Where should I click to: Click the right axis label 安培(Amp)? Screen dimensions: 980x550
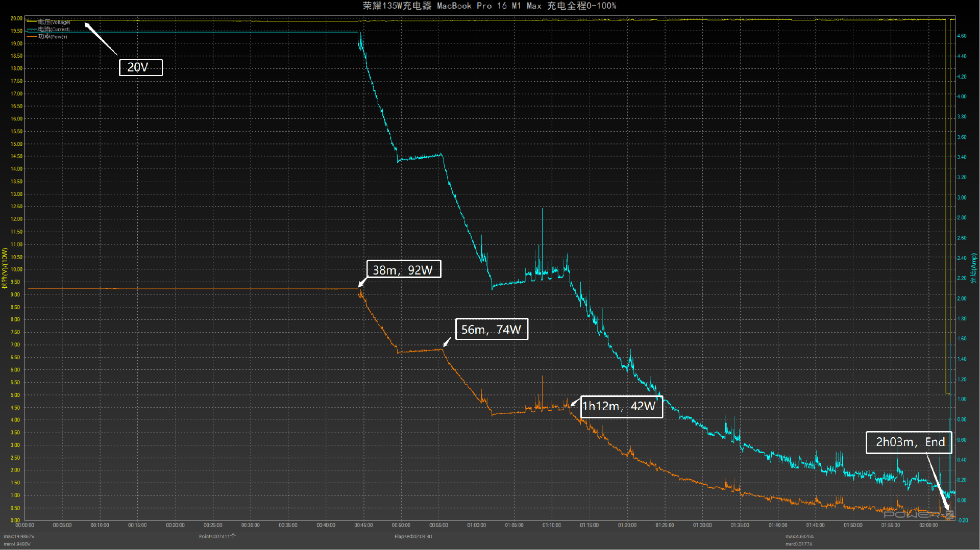(974, 268)
